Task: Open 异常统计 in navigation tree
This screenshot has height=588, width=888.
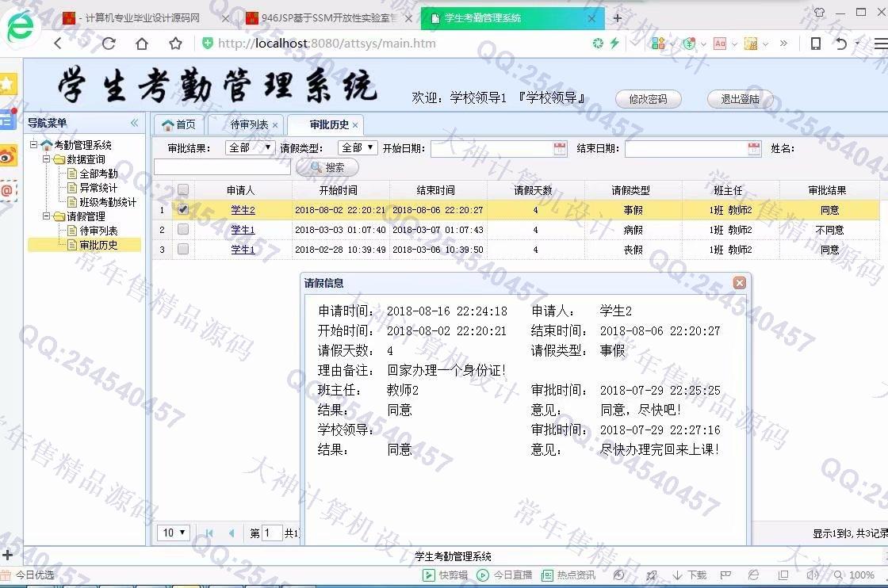Action: (x=98, y=188)
